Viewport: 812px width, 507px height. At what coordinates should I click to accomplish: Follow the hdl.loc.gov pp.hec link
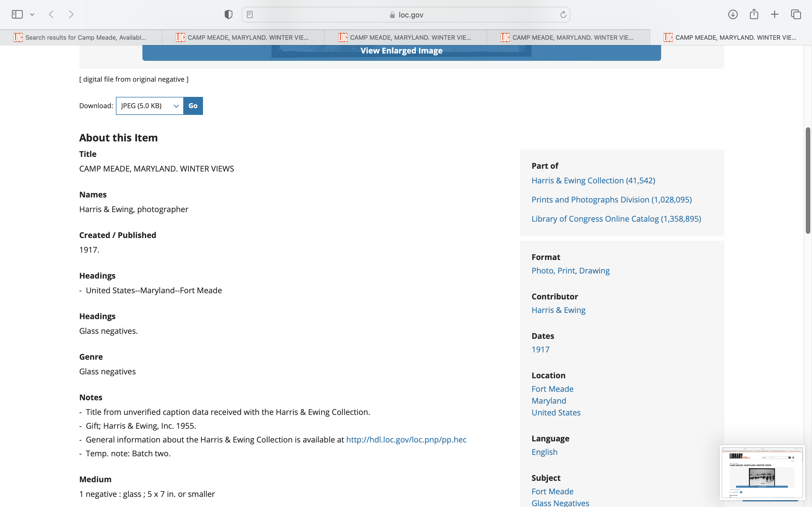(x=406, y=440)
